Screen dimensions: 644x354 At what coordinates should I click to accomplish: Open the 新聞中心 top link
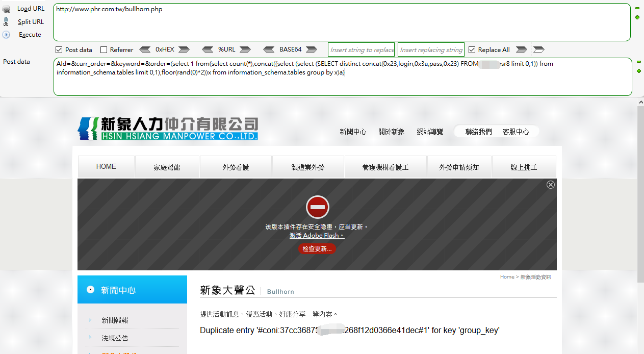[x=353, y=132]
